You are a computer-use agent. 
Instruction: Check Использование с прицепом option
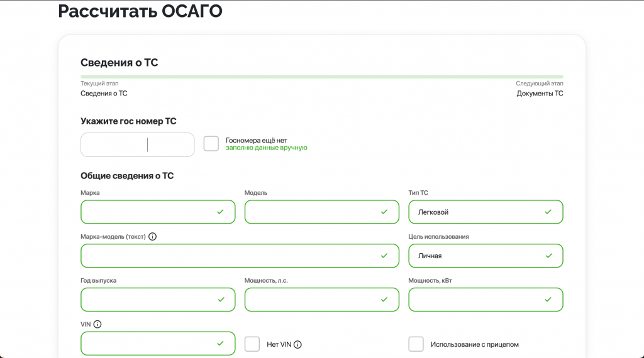(x=416, y=344)
